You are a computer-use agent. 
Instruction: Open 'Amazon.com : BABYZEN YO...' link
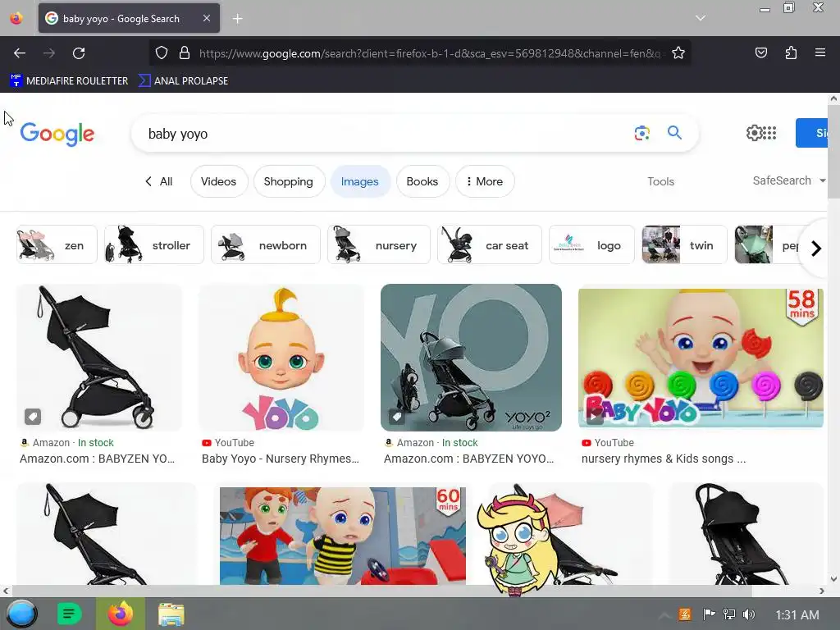(x=97, y=459)
